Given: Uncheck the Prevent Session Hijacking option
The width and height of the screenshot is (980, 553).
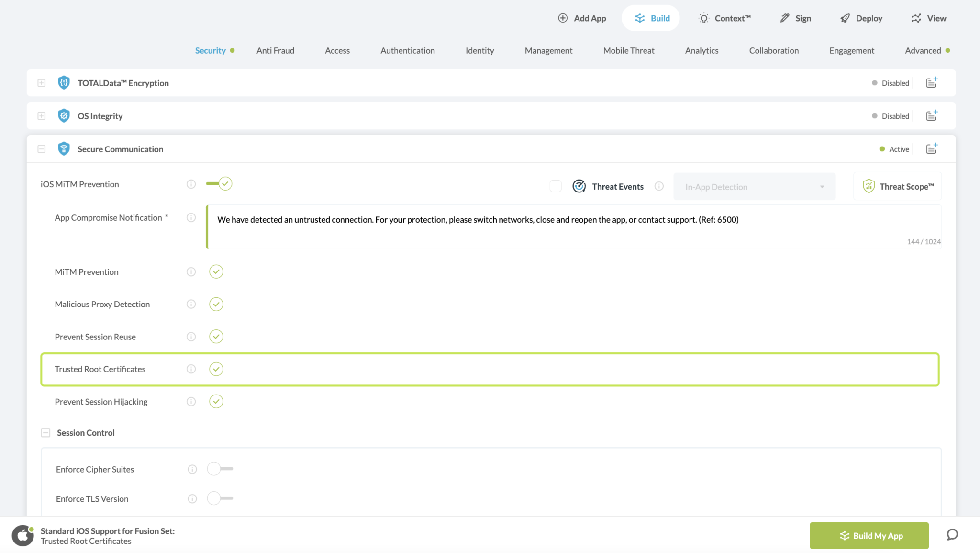Looking at the screenshot, I should point(216,402).
